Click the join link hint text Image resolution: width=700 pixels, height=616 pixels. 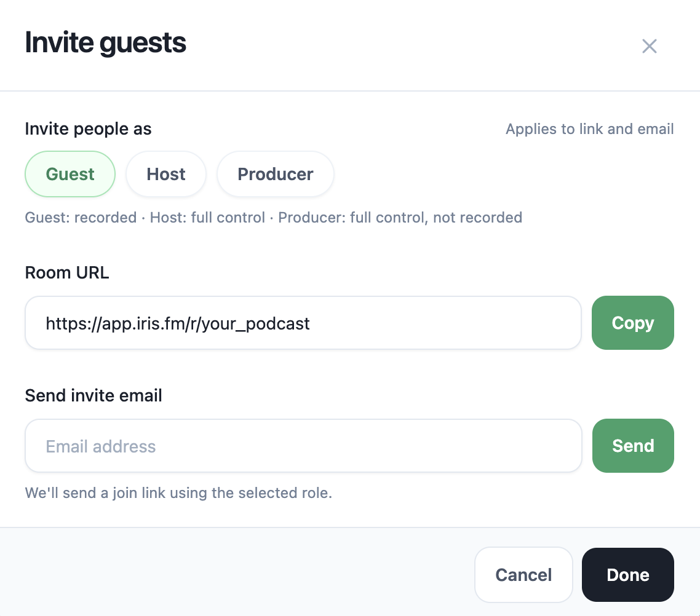[x=178, y=492]
